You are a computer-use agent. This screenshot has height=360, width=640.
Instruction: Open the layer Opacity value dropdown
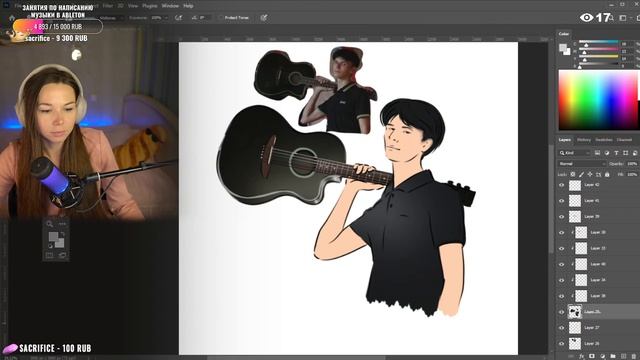click(632, 164)
